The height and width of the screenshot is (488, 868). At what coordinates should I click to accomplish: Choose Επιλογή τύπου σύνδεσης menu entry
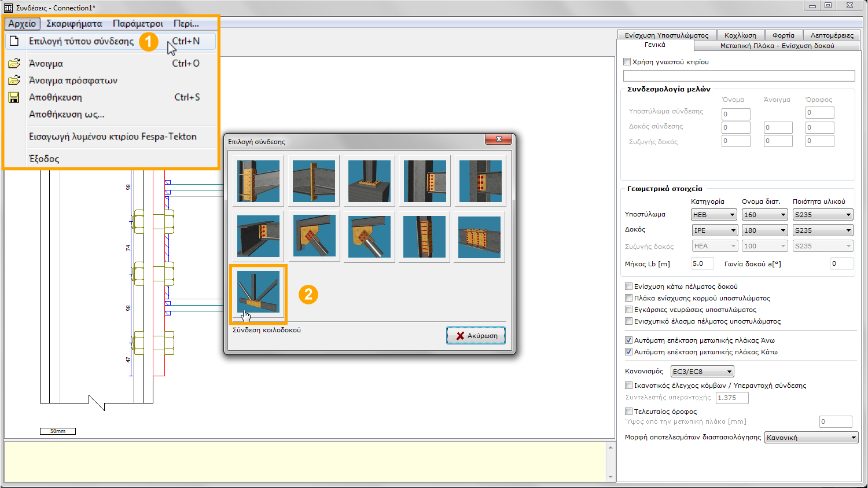point(81,41)
